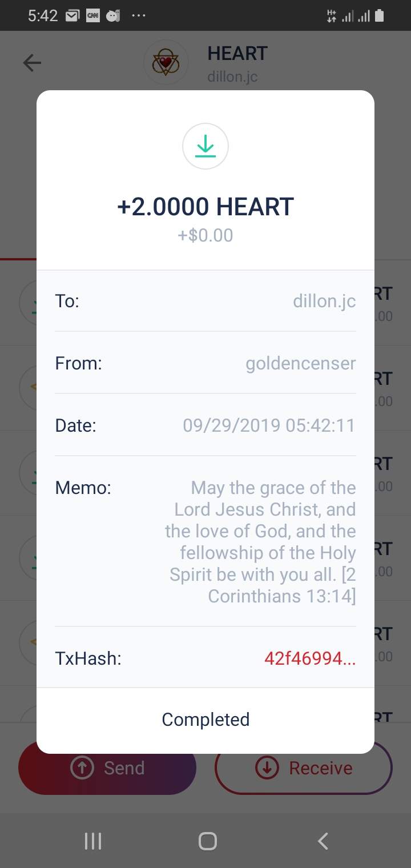The height and width of the screenshot is (868, 411).
Task: Tap the Completed status label
Action: pyautogui.click(x=205, y=720)
